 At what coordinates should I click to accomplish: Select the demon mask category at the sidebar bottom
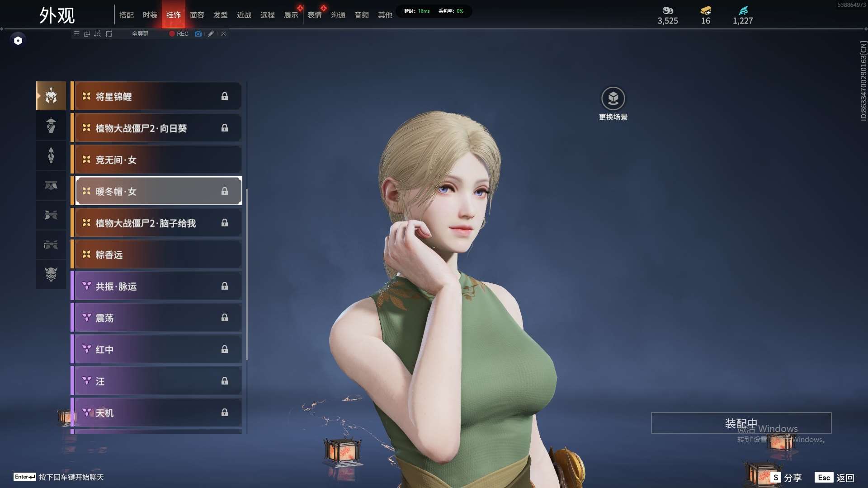tap(51, 275)
